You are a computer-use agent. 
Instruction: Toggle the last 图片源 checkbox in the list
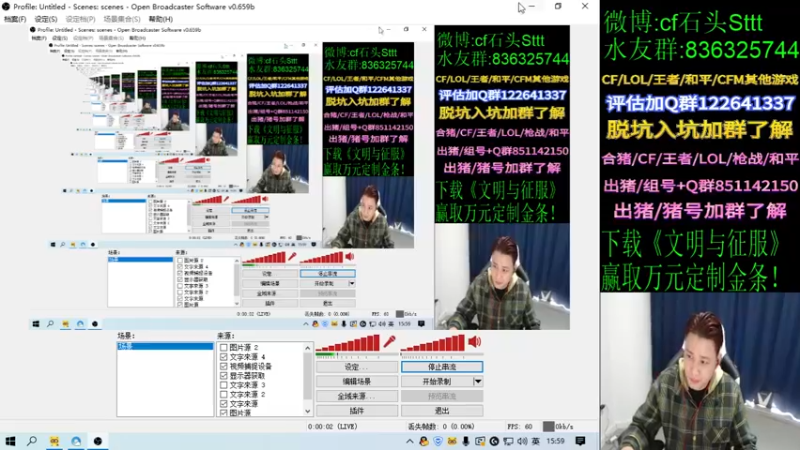pyautogui.click(x=223, y=413)
